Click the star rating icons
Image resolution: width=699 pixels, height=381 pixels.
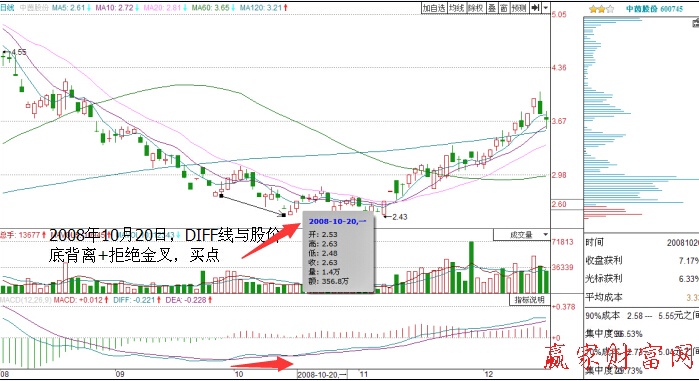(601, 9)
